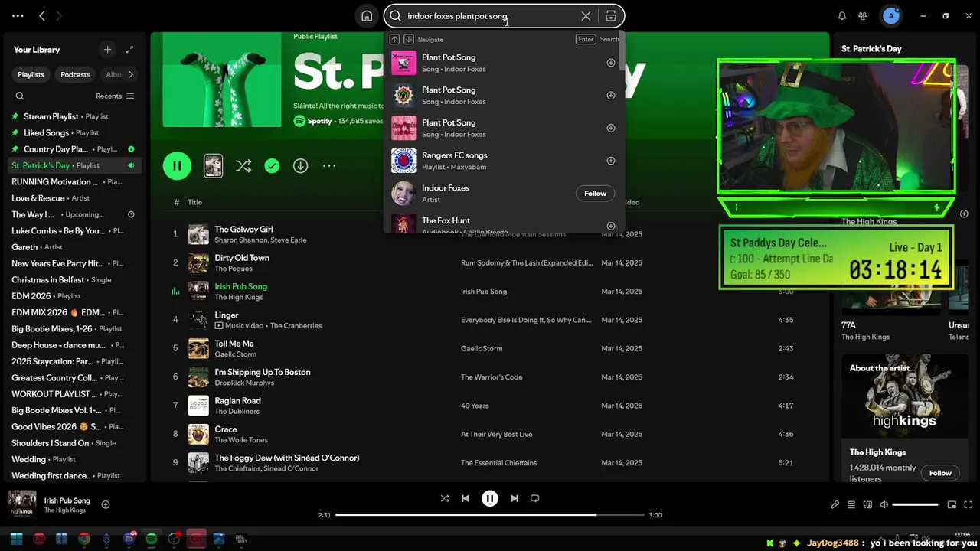Toggle repeat mode
980x551 pixels.
click(x=535, y=498)
